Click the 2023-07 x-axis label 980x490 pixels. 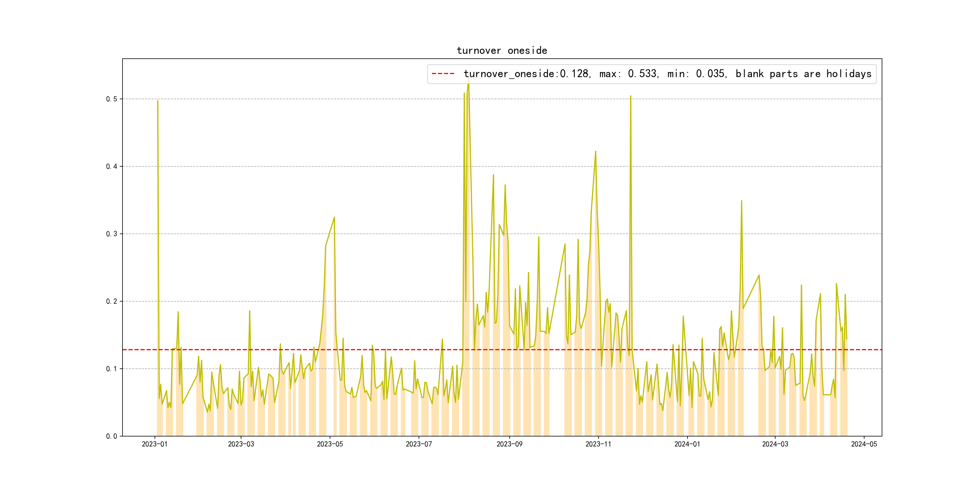coord(419,444)
